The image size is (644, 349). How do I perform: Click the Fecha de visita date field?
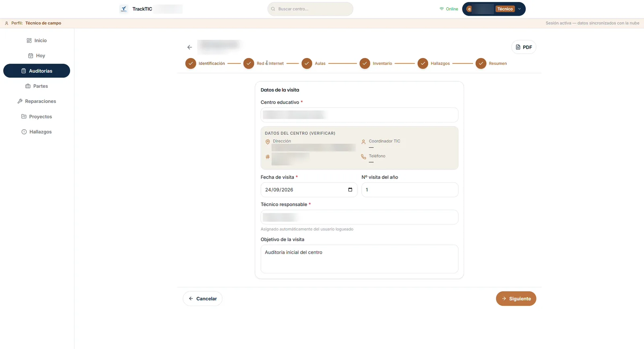click(x=309, y=190)
